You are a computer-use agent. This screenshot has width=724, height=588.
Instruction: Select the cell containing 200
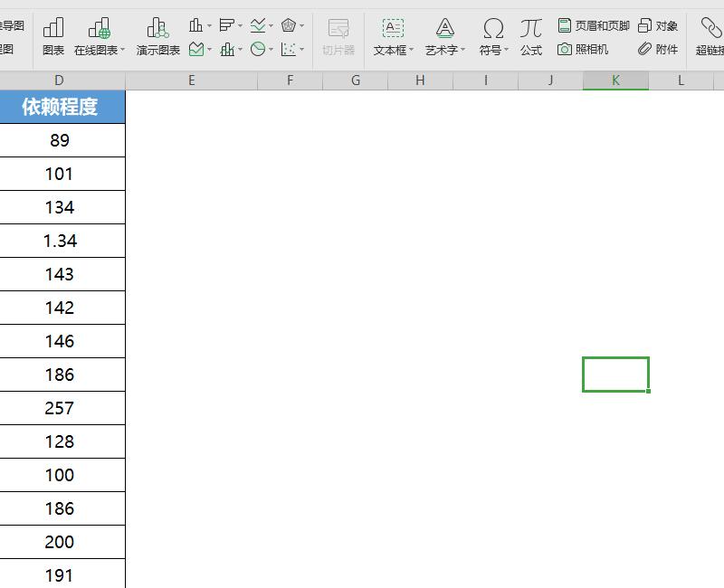point(62,542)
